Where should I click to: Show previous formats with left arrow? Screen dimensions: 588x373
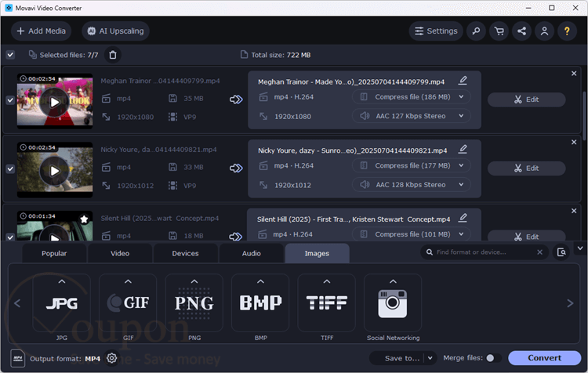tap(17, 303)
